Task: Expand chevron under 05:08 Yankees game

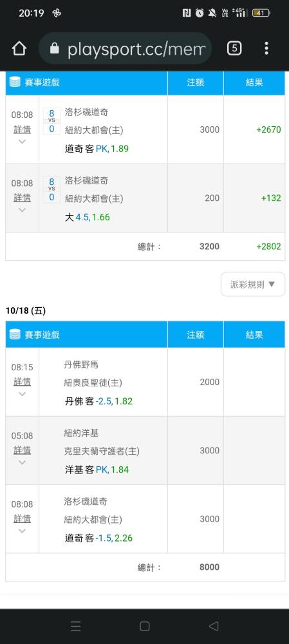Action: click(x=22, y=462)
